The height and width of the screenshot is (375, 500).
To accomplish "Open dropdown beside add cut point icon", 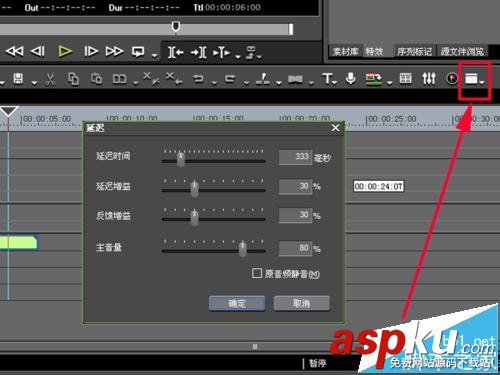I will click(279, 82).
